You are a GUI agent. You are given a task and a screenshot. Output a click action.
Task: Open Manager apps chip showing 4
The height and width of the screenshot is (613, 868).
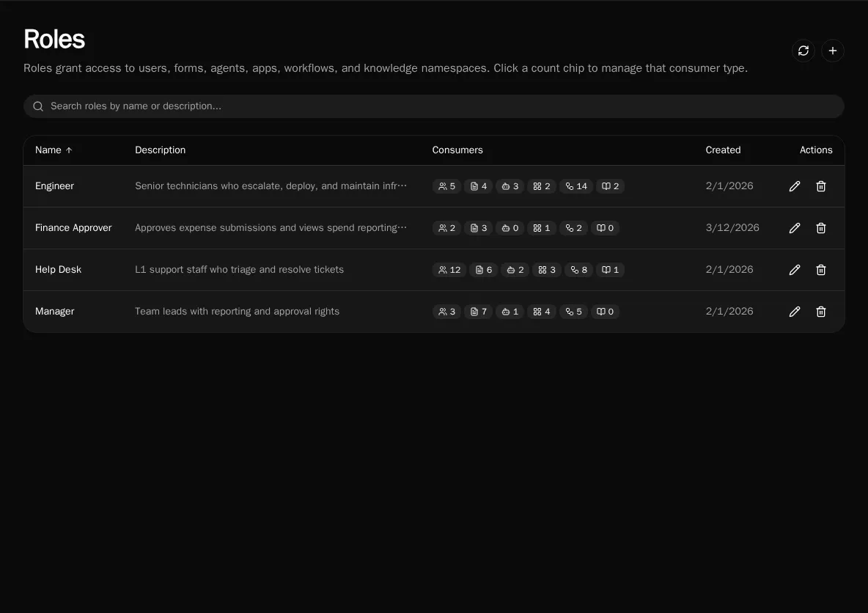tap(541, 312)
